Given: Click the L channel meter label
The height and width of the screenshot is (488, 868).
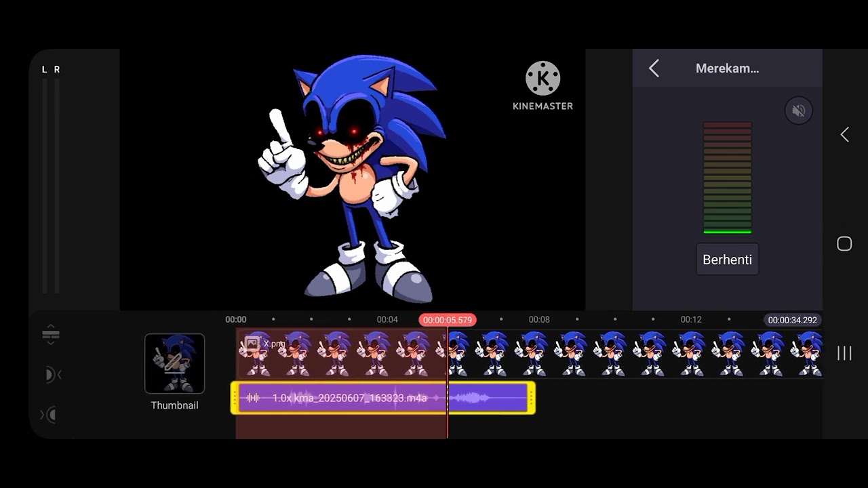Looking at the screenshot, I should [x=45, y=69].
